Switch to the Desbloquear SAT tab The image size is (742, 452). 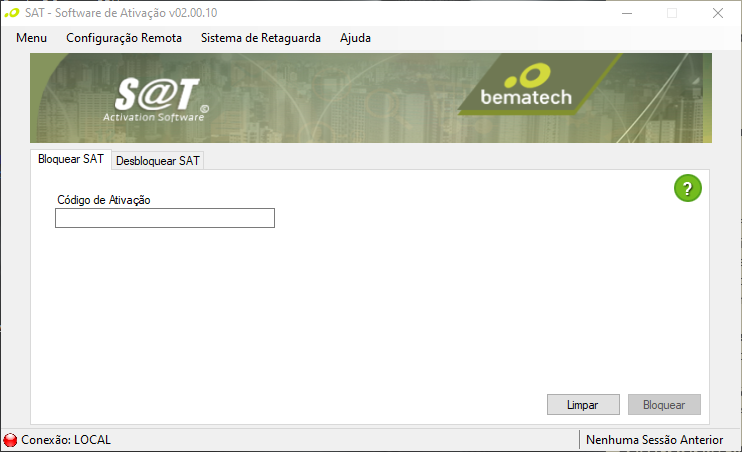pos(158,161)
